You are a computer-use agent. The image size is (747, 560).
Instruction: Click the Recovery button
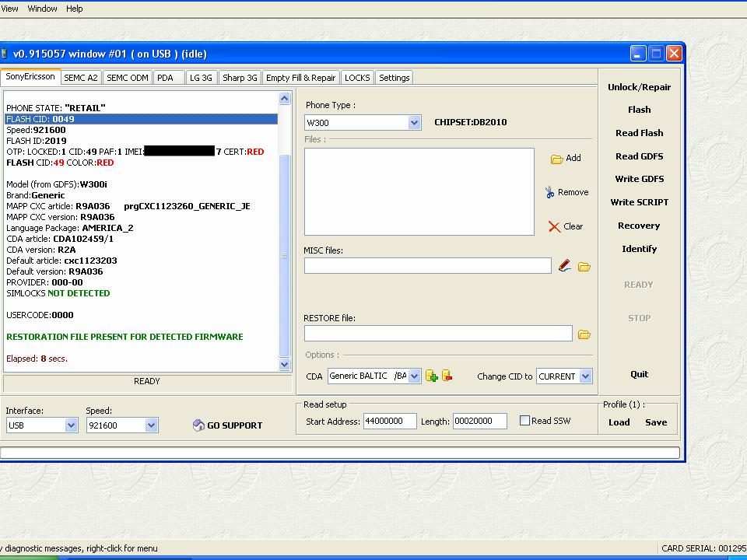coord(639,226)
